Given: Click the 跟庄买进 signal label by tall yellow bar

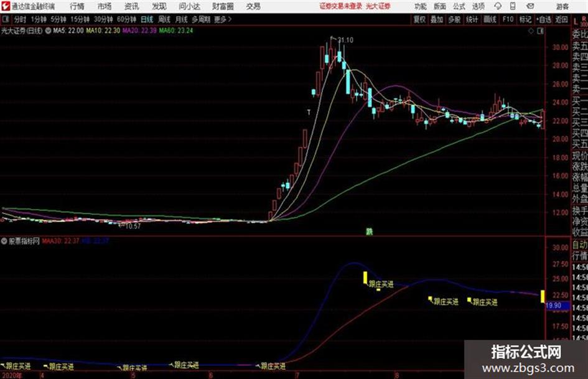Looking at the screenshot, I should (x=381, y=284).
